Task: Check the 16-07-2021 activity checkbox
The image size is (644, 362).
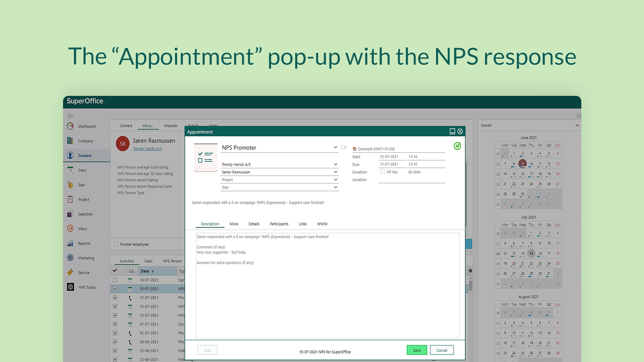Action: (x=115, y=280)
